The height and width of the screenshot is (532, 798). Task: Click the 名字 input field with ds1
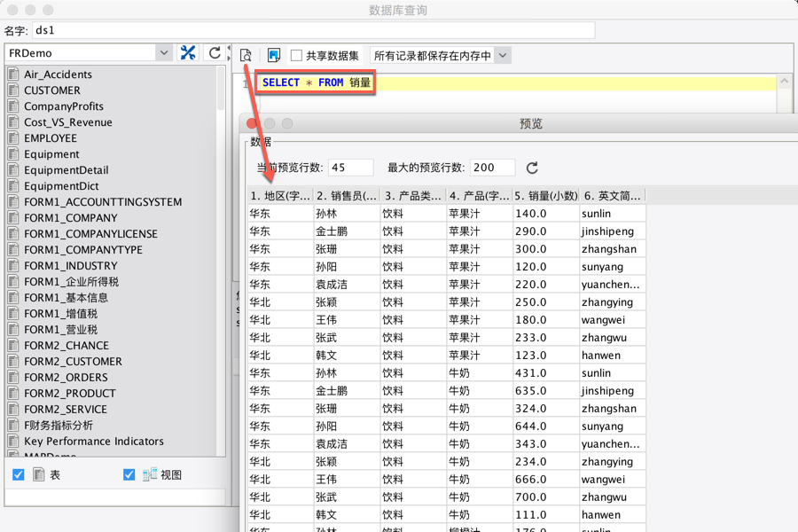314,30
